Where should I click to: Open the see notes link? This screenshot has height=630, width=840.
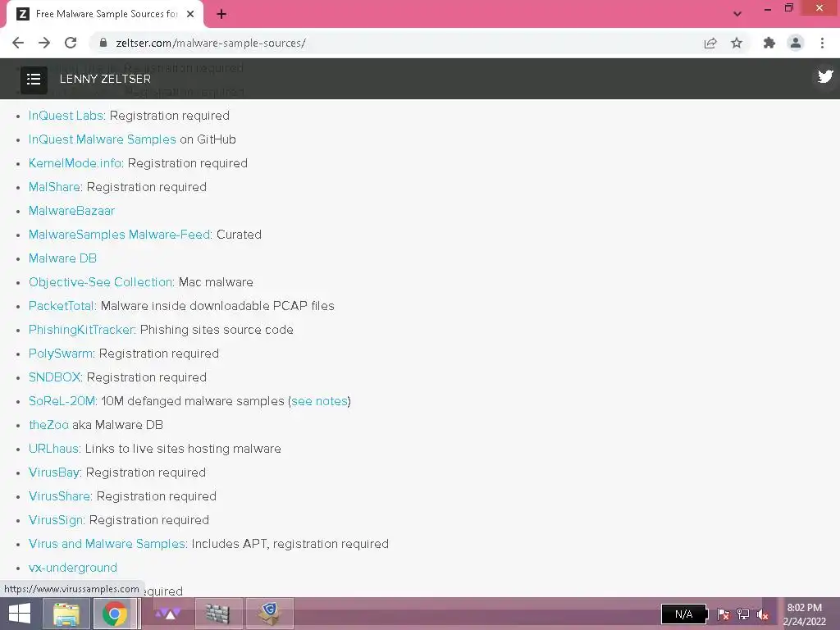[319, 400]
